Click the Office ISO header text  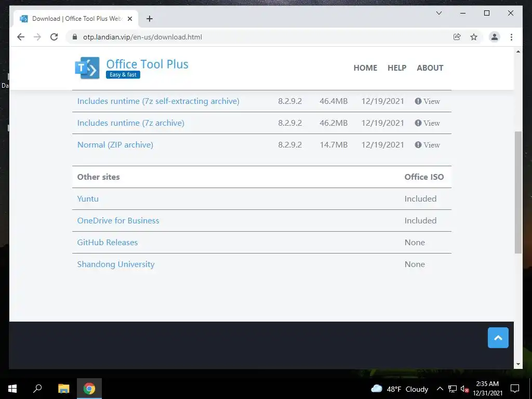(x=424, y=177)
